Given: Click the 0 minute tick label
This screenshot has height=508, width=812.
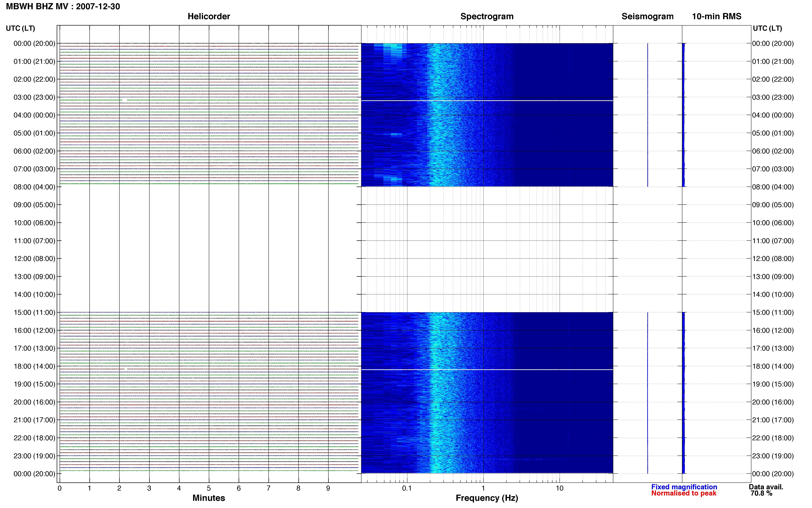Looking at the screenshot, I should pyautogui.click(x=60, y=488).
